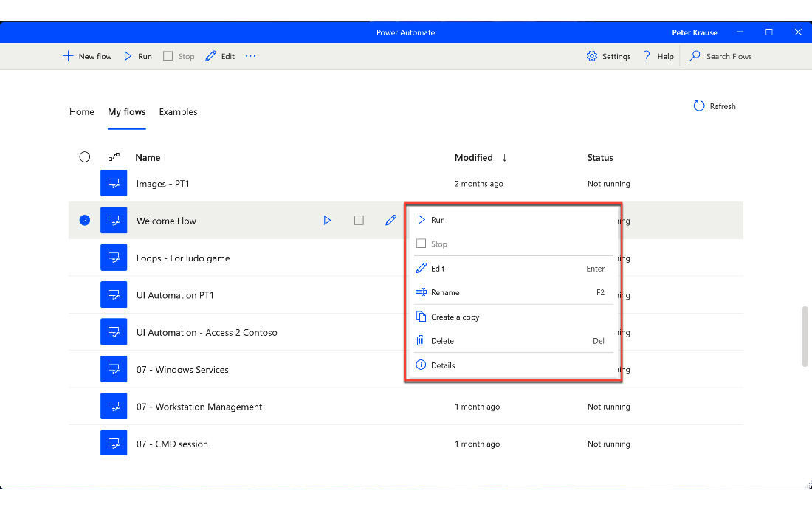
Task: Click the flows list vertical scrollbar
Action: 805,337
